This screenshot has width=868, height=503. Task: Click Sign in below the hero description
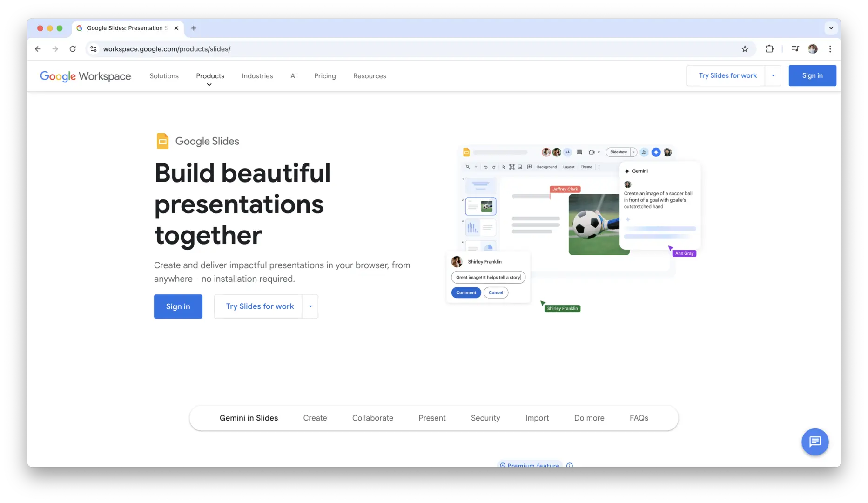coord(178,306)
